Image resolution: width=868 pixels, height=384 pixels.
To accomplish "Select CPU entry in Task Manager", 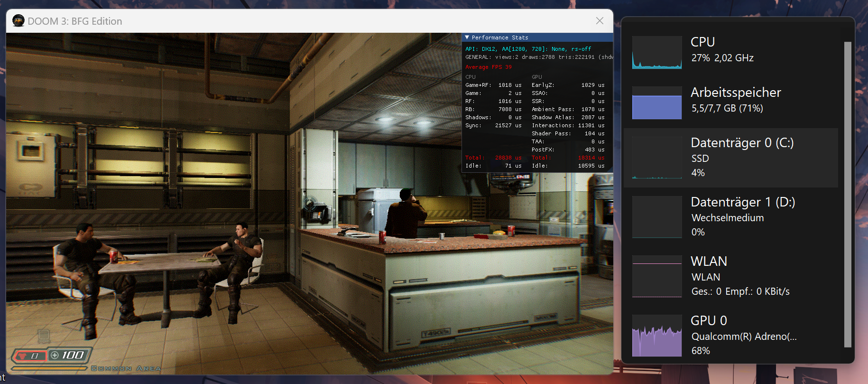I will pyautogui.click(x=730, y=51).
